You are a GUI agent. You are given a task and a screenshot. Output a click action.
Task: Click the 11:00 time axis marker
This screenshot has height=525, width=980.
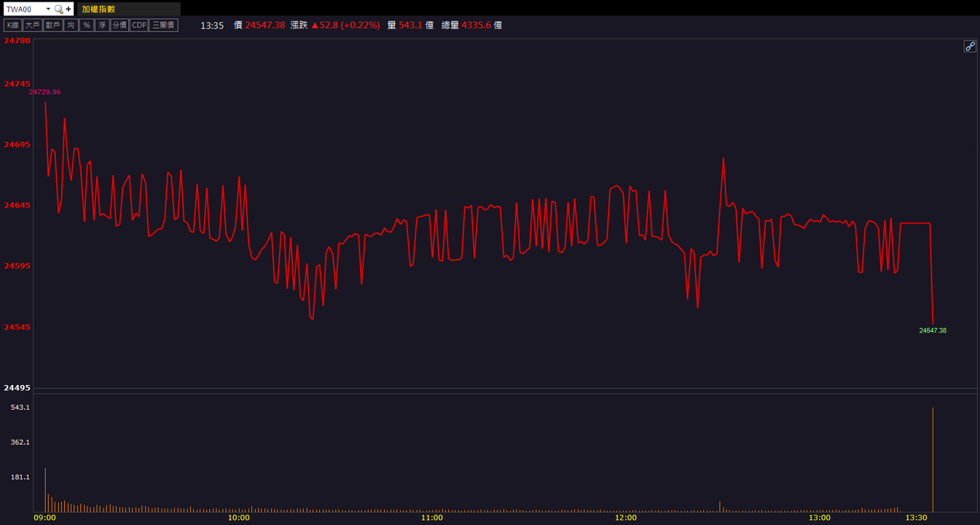[x=432, y=518]
